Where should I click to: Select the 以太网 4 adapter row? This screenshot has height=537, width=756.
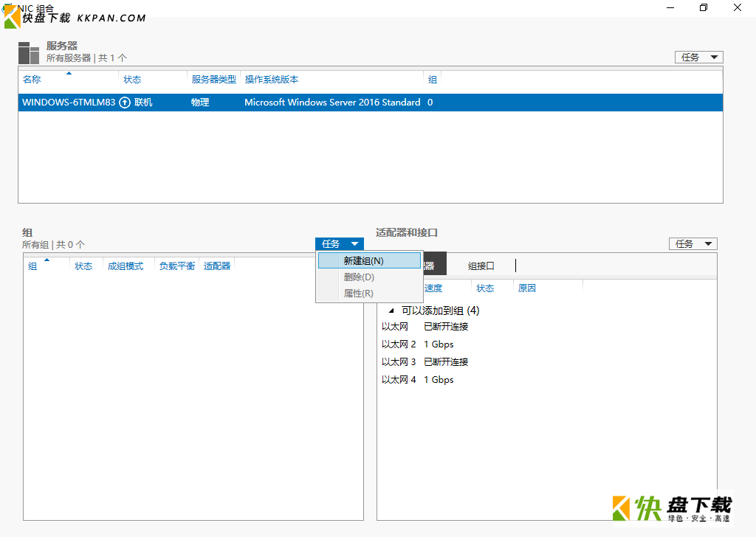(547, 379)
